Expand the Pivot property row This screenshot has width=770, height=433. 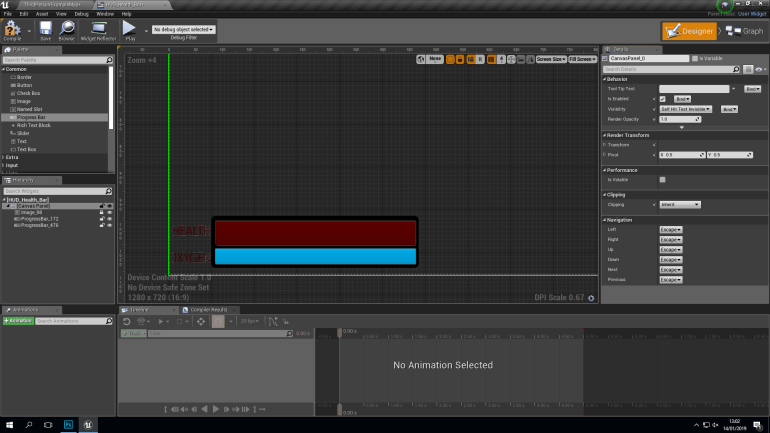tap(605, 155)
